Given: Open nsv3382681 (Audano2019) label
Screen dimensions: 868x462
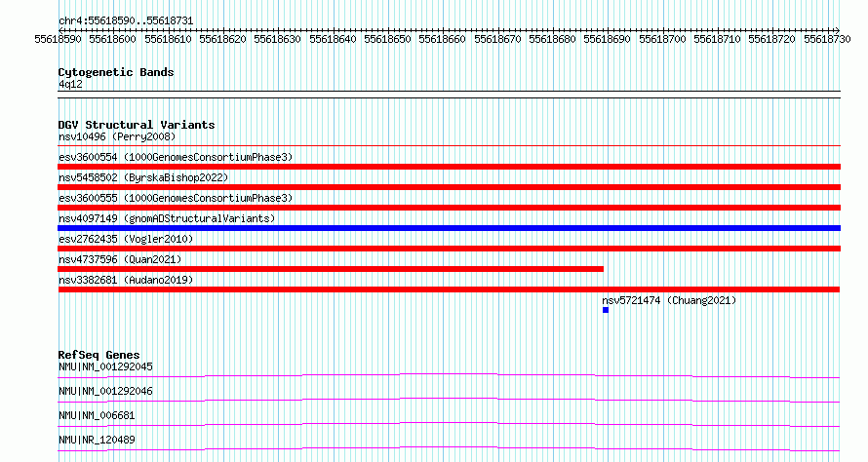Looking at the screenshot, I should pyautogui.click(x=126, y=280).
